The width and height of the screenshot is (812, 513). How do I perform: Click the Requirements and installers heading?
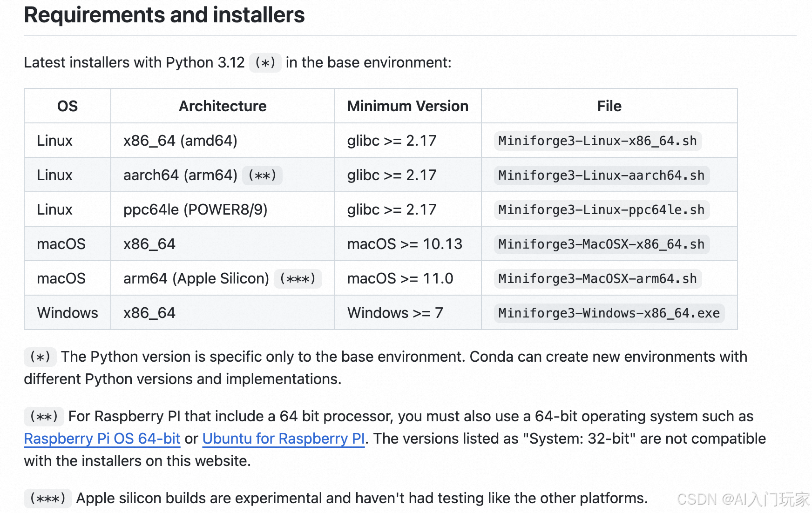click(x=164, y=15)
